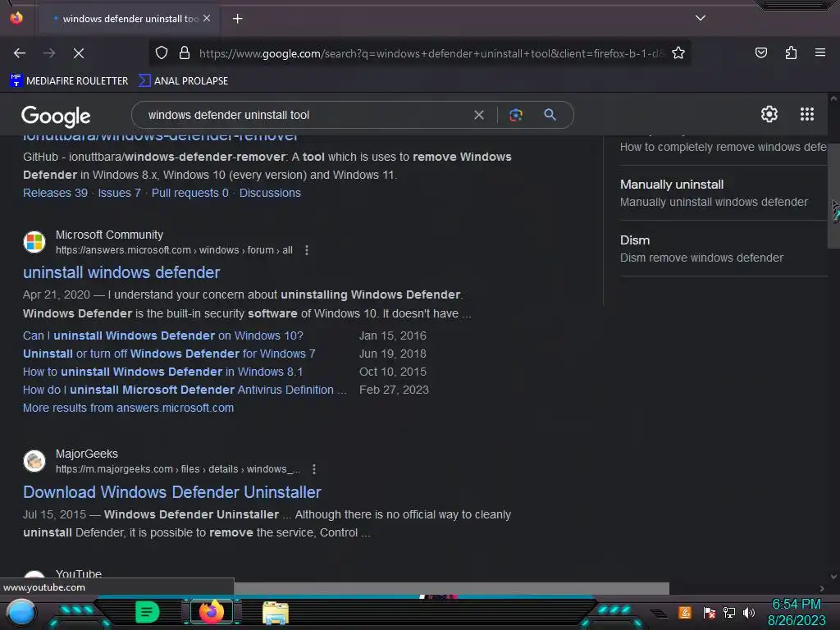The height and width of the screenshot is (630, 840).
Task: Open the orange tray application icon
Action: point(685,612)
